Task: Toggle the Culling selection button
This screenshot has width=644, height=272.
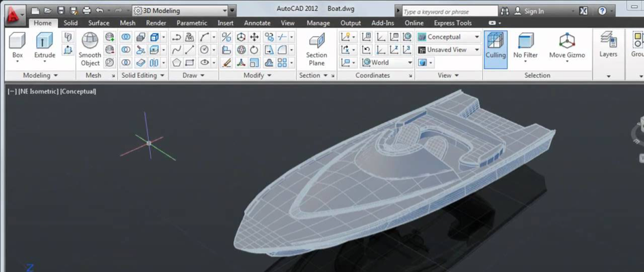Action: [495, 49]
